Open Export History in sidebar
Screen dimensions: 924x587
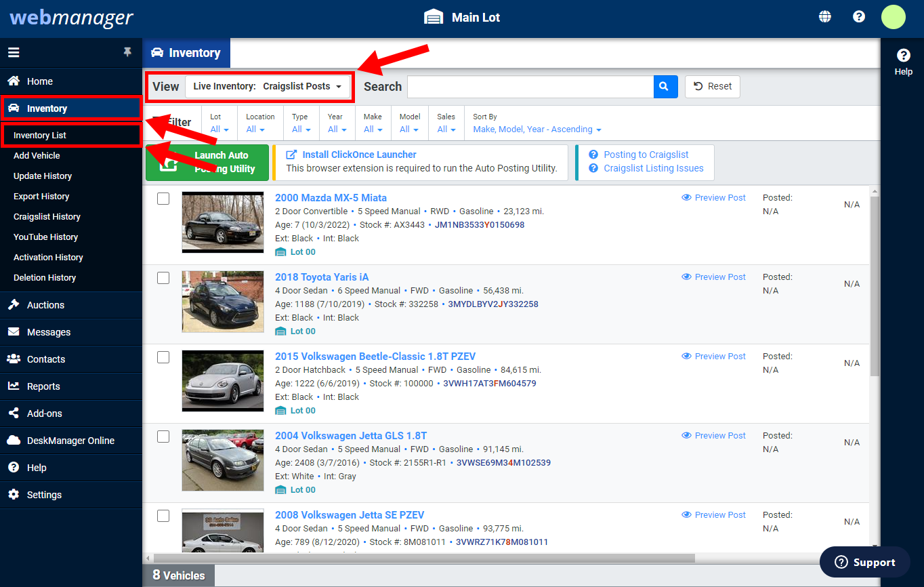coord(41,196)
